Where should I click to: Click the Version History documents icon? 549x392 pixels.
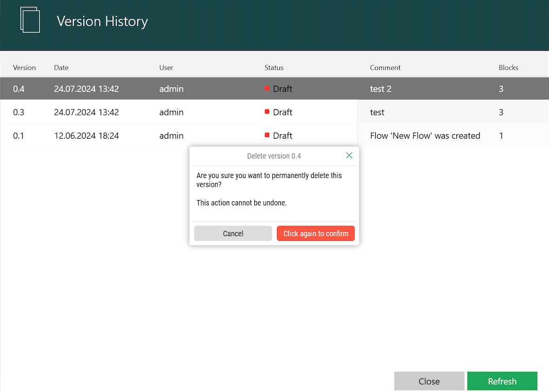click(x=30, y=20)
